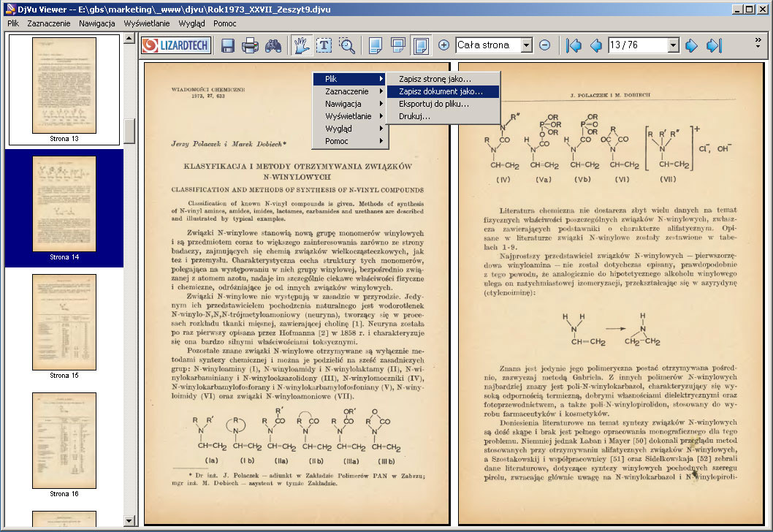
Task: Open the Pomoc menu in menu bar
Action: tap(225, 23)
